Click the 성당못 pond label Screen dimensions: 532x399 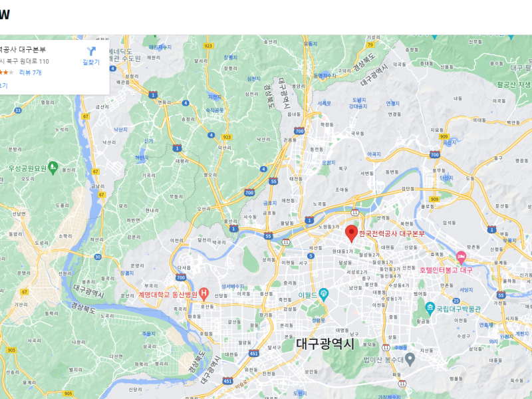(x=319, y=321)
